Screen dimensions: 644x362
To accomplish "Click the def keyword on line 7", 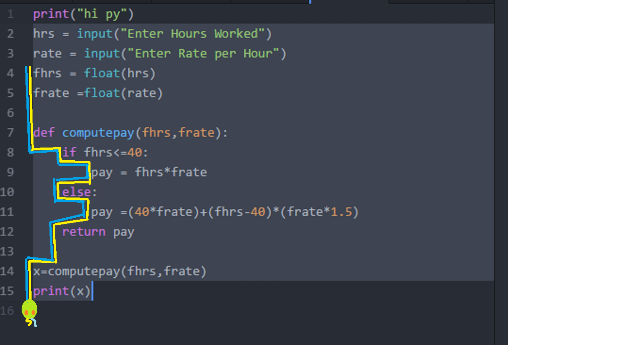I will point(44,133).
